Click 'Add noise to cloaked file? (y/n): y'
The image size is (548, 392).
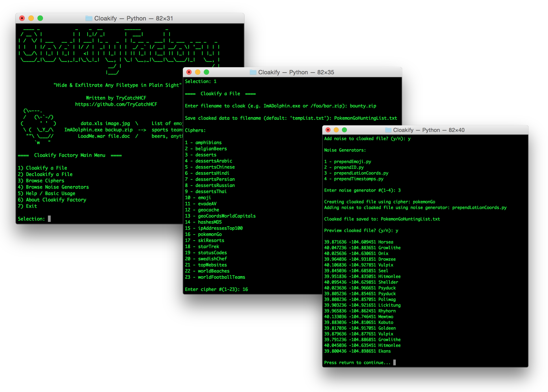pyautogui.click(x=368, y=139)
